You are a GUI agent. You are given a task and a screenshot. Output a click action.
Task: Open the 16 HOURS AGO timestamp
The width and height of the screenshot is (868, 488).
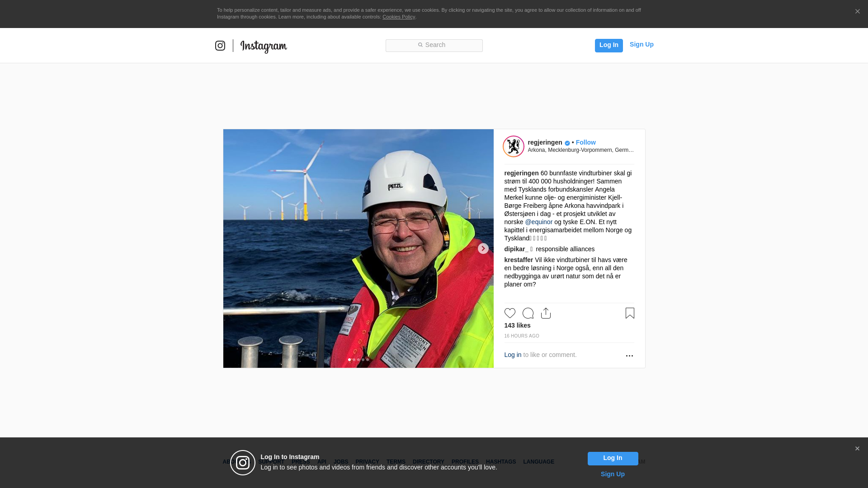[x=522, y=336]
